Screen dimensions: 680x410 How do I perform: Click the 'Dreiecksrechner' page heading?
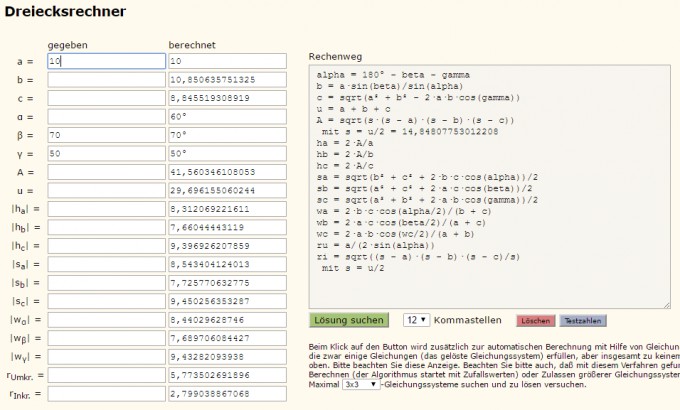click(65, 12)
